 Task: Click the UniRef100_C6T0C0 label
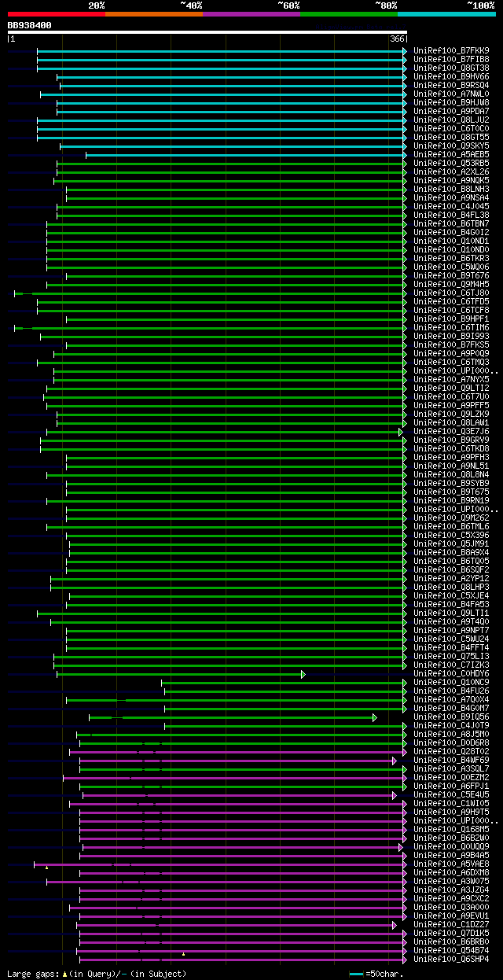[451, 128]
